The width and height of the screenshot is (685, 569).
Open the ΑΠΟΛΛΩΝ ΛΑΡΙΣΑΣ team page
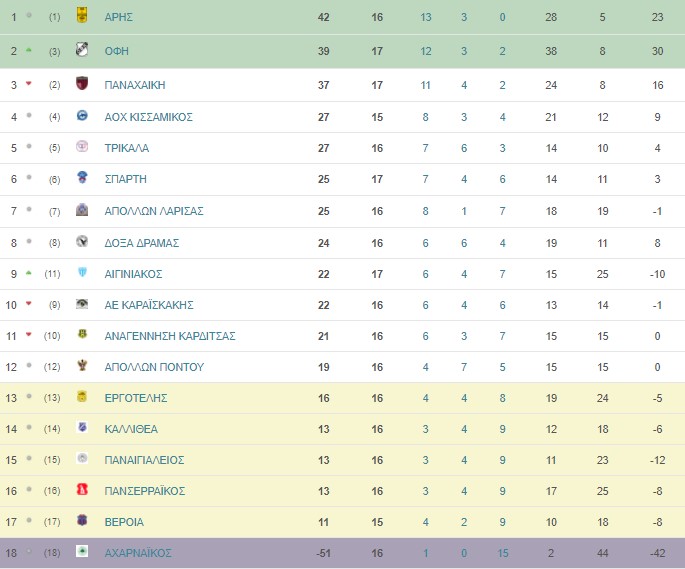pos(154,211)
